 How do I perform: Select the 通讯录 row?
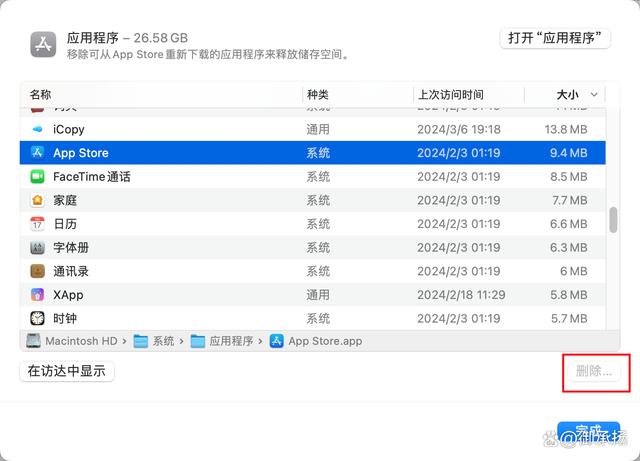313,271
